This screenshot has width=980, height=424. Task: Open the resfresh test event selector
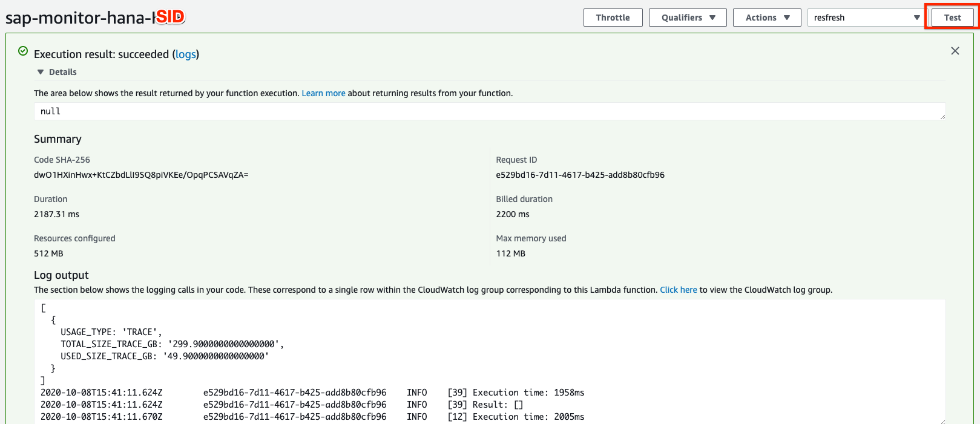[866, 18]
